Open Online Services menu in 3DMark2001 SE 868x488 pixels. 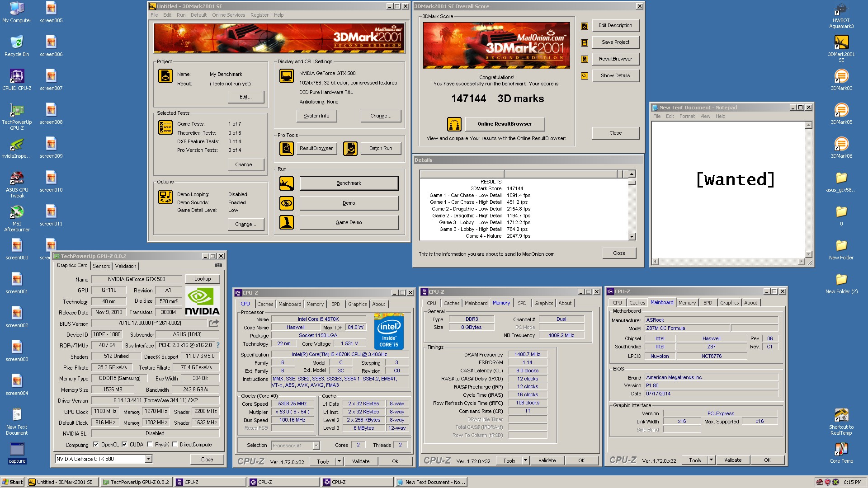228,15
